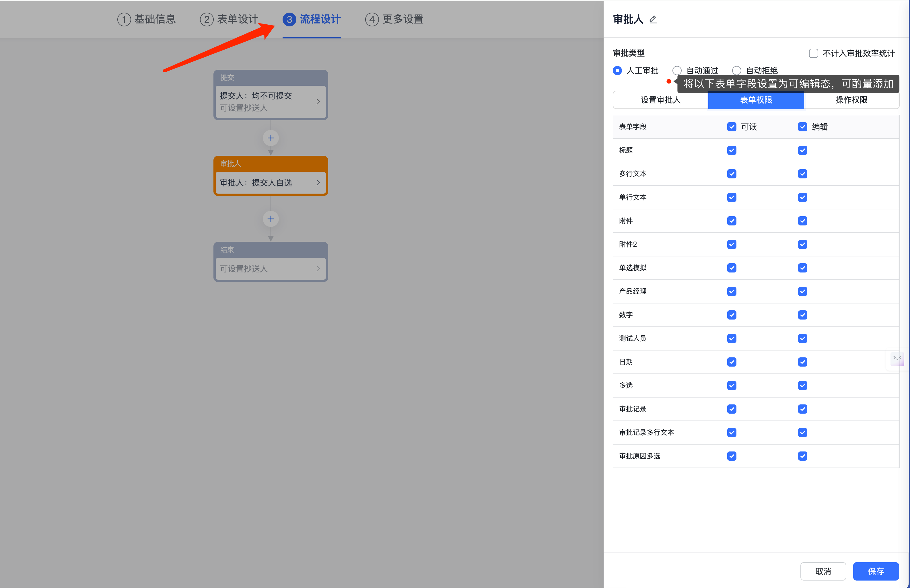Image resolution: width=910 pixels, height=588 pixels.
Task: Switch to the 设置审批人 tab
Action: tap(661, 100)
